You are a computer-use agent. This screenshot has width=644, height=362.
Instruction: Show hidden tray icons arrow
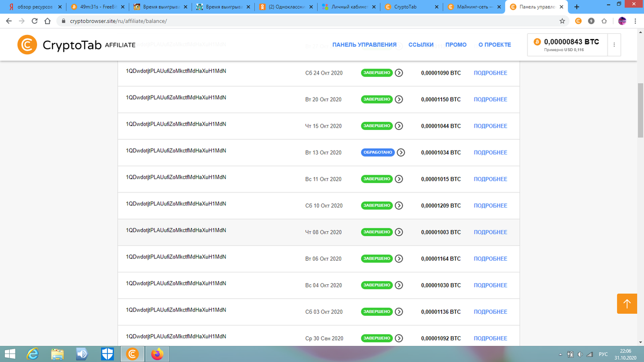(560, 354)
